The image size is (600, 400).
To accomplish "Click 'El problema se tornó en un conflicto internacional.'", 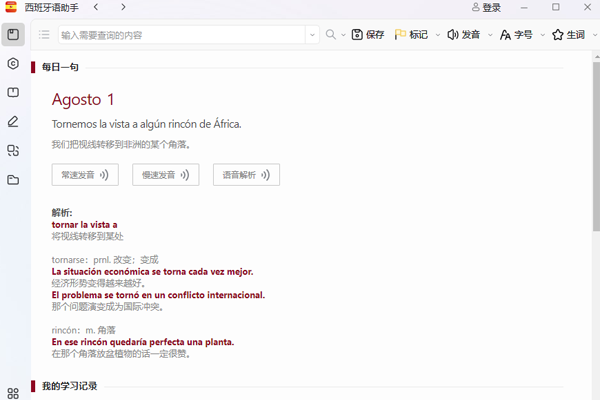I will 158,295.
